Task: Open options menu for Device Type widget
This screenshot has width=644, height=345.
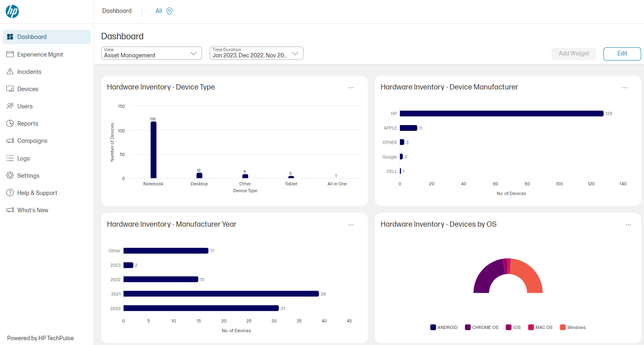Action: pos(351,87)
